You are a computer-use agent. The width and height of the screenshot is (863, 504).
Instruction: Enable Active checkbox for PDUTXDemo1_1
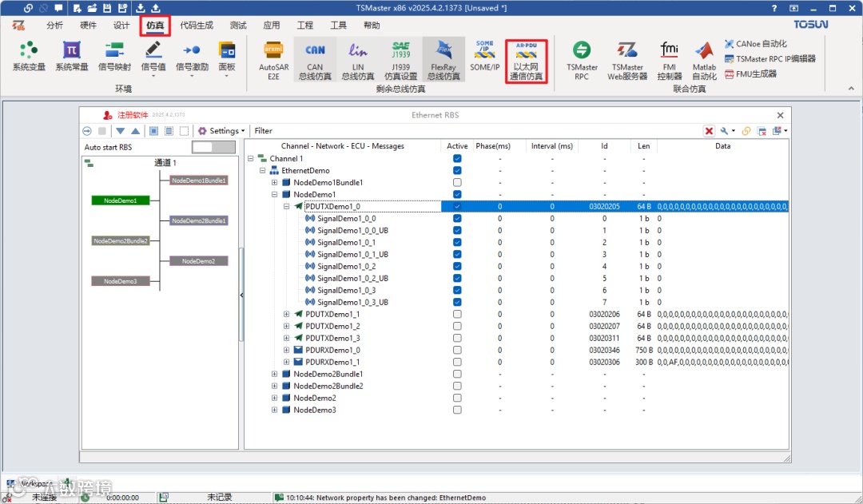click(x=457, y=314)
